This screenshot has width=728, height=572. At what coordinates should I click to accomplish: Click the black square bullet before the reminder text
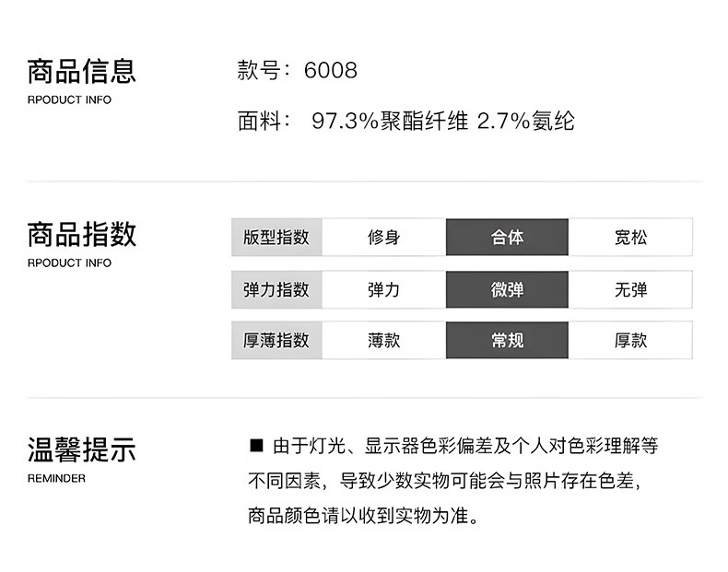(256, 447)
